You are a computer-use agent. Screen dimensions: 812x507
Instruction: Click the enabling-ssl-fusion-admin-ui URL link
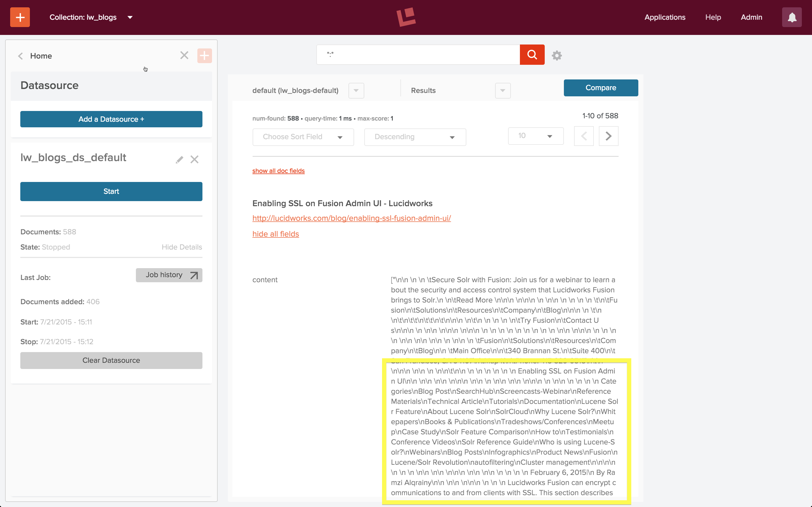pyautogui.click(x=351, y=219)
